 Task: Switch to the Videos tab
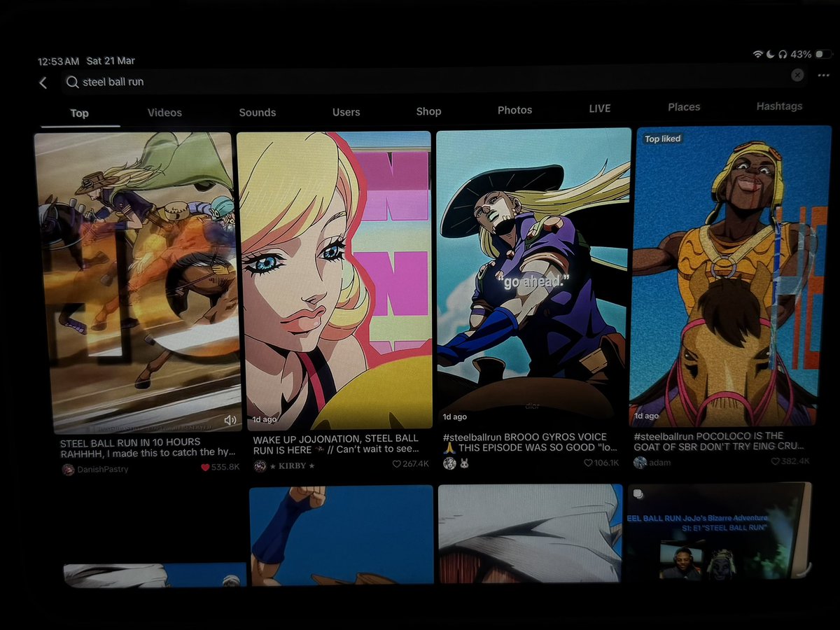coord(164,112)
